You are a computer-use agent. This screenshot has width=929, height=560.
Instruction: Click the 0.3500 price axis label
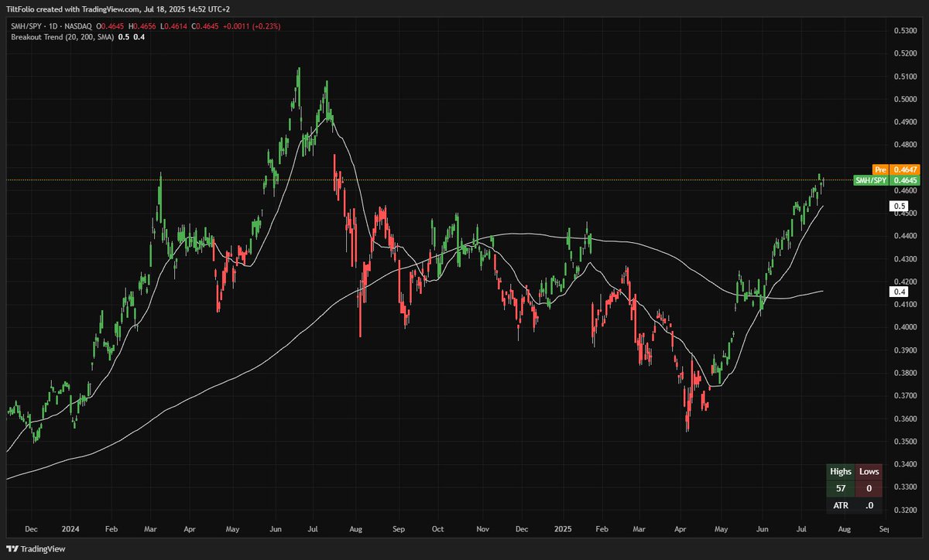coord(905,442)
